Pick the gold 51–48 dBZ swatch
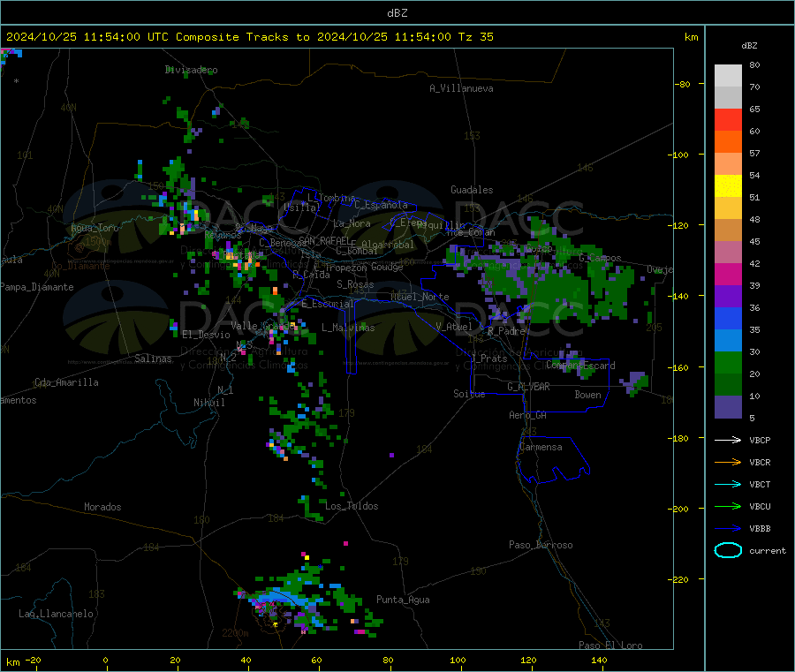Viewport: 795px width, 672px height. [728, 208]
